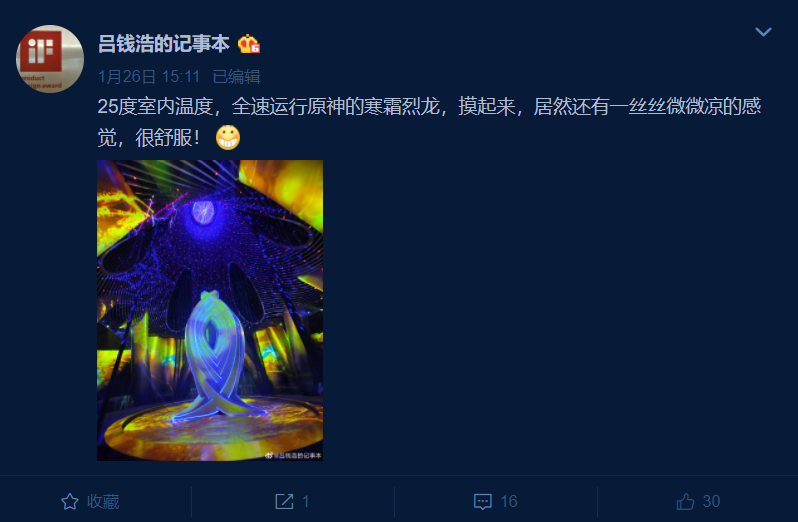Screen dimensions: 798x522
Task: Show the 16 comments count
Action: tap(508, 502)
